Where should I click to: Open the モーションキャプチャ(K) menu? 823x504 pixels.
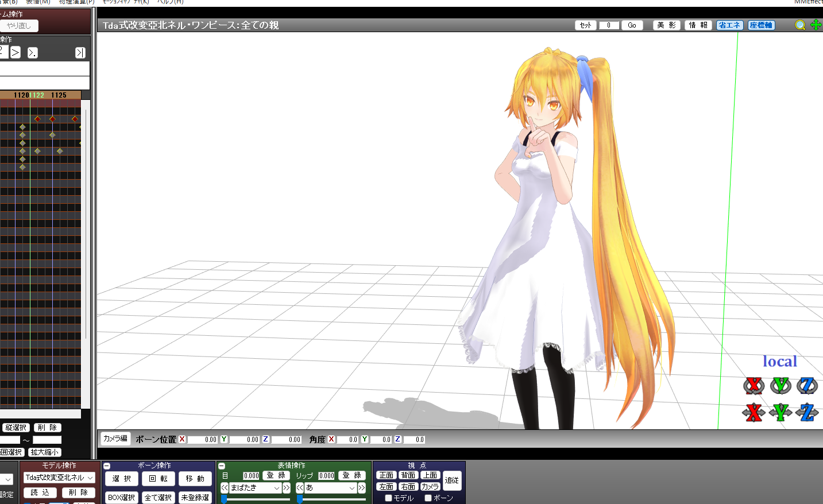[x=125, y=2]
